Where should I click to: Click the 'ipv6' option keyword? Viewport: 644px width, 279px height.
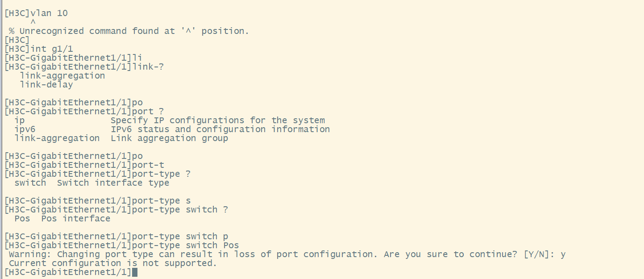pyautogui.click(x=25, y=129)
